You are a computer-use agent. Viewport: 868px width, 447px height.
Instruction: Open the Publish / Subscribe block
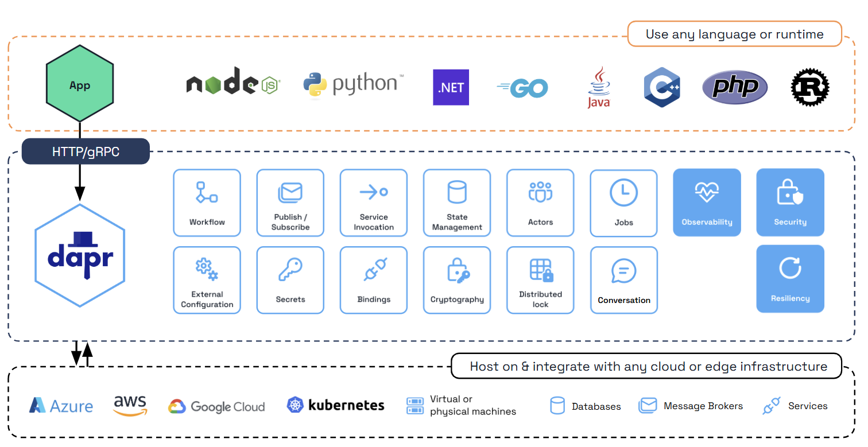tap(290, 203)
